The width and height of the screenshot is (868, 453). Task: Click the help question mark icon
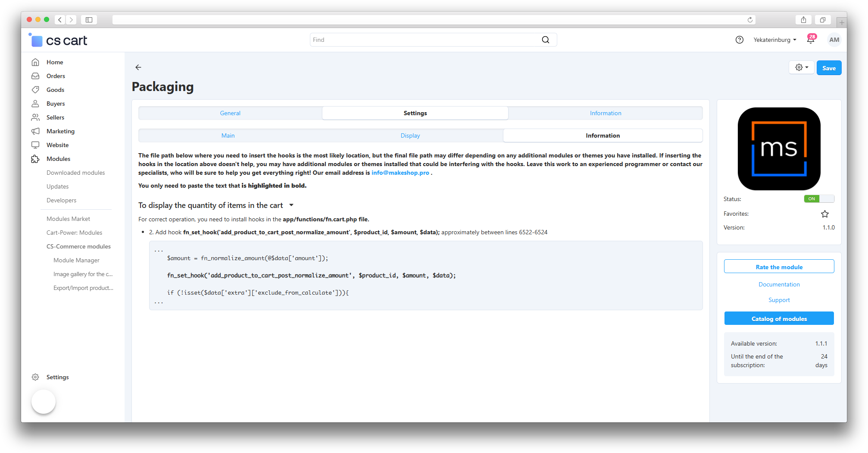click(740, 40)
